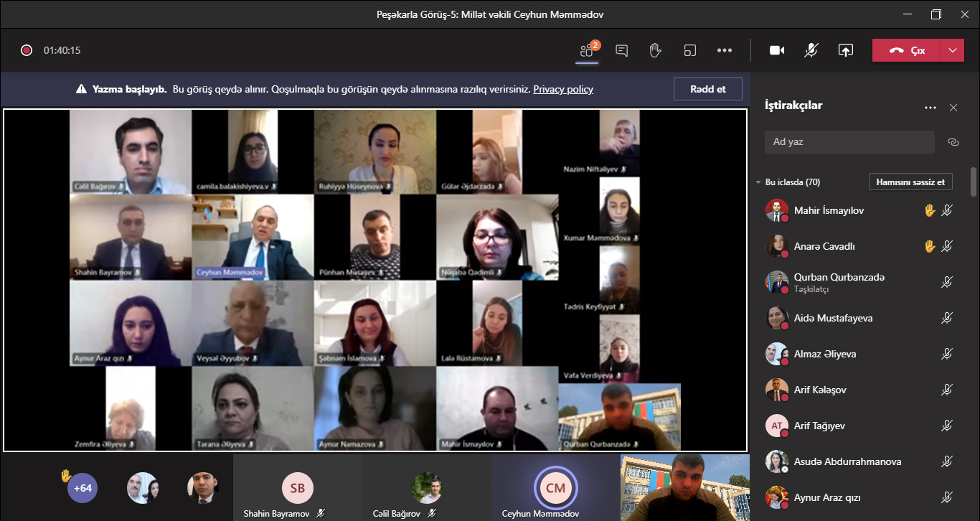980x521 pixels.
Task: Collapse the Bu iclasda (70) section
Action: coord(758,182)
